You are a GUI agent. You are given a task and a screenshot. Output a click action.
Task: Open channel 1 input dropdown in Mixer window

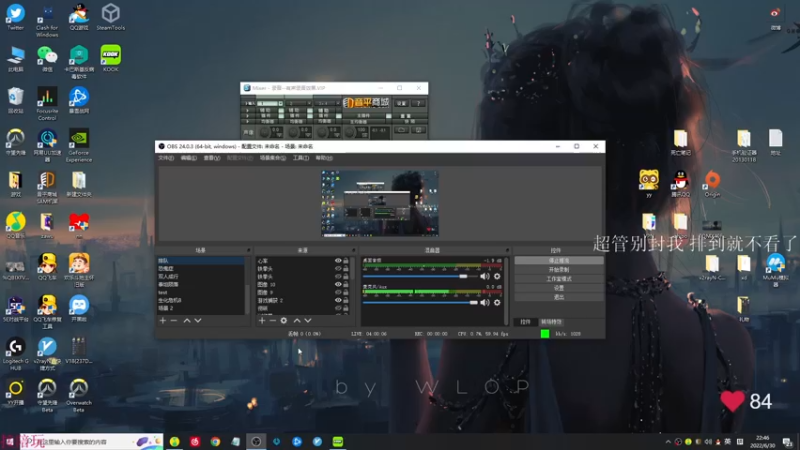click(280, 103)
